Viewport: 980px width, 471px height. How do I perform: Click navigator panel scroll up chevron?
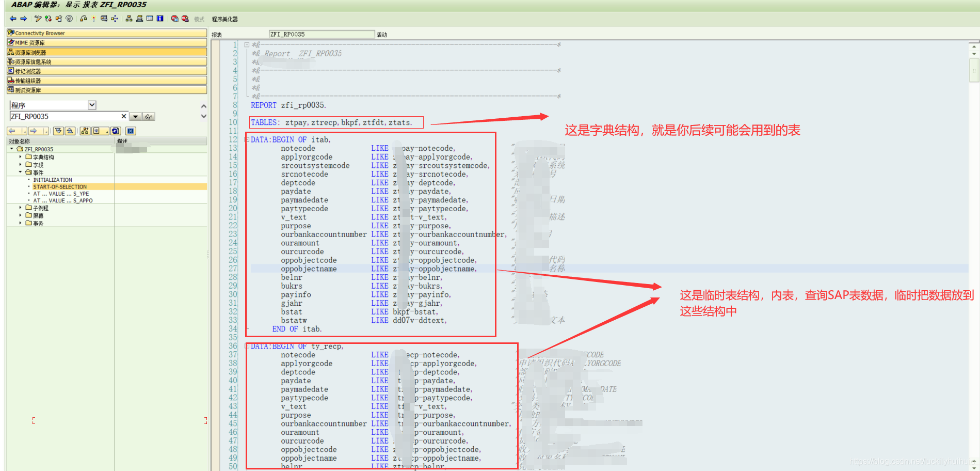tap(204, 106)
